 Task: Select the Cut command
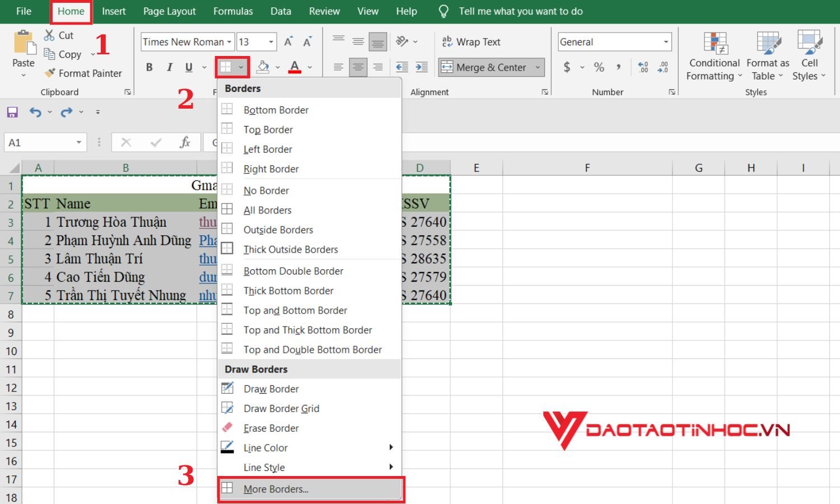(59, 35)
